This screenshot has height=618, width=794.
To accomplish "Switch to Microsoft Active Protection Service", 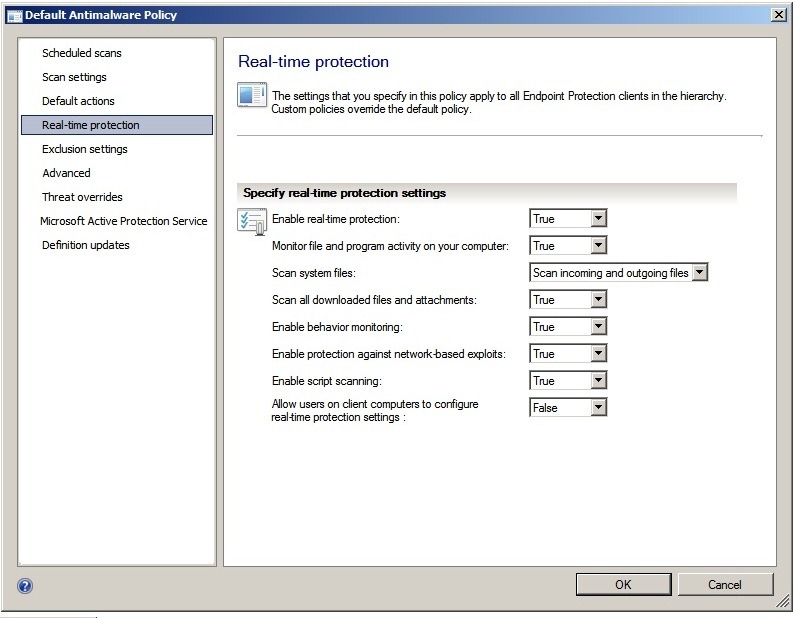I will [124, 221].
